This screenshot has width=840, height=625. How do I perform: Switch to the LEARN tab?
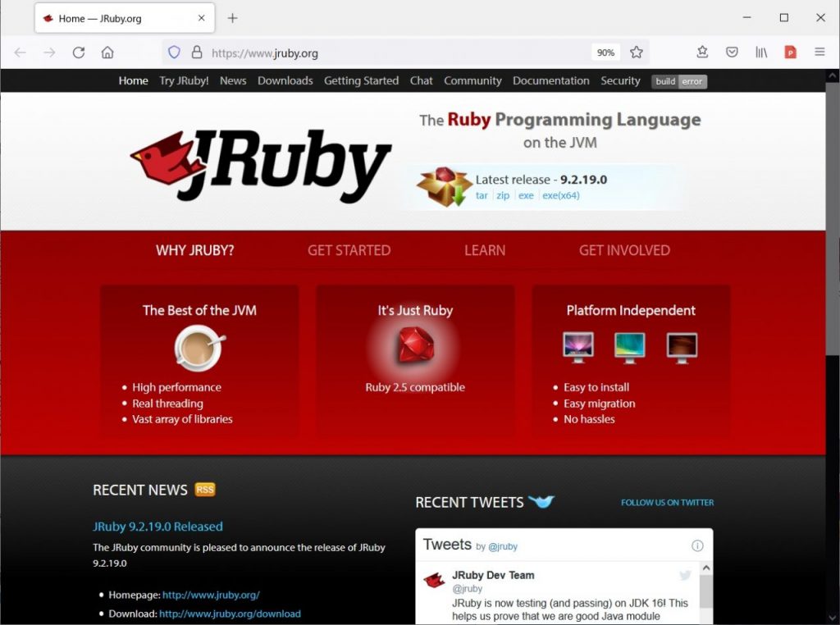click(x=484, y=250)
